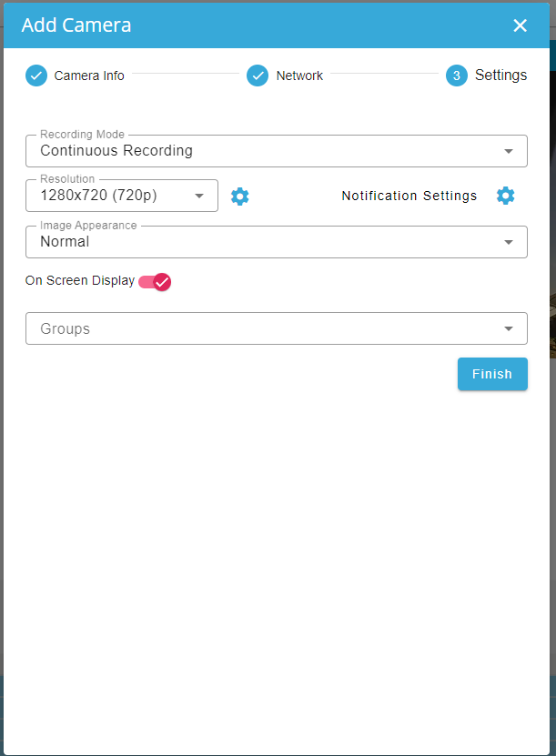Image resolution: width=556 pixels, height=756 pixels.
Task: Go to the Network step label
Action: (299, 76)
